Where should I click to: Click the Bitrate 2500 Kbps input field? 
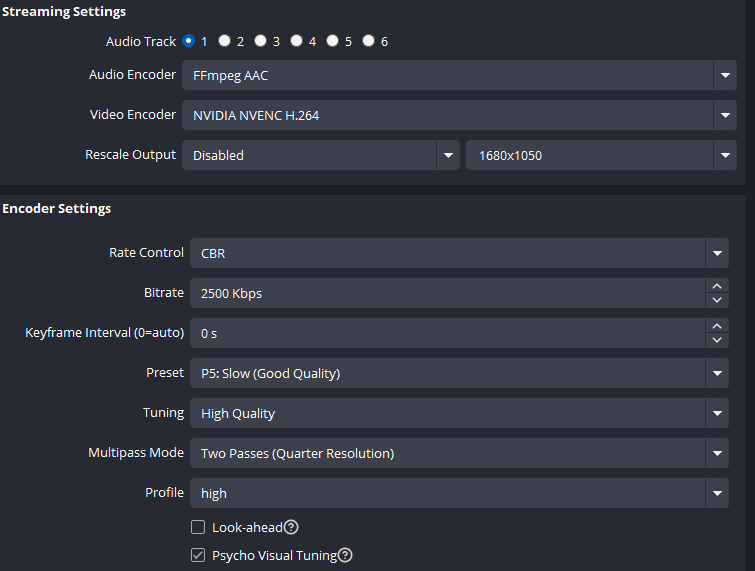coord(447,293)
